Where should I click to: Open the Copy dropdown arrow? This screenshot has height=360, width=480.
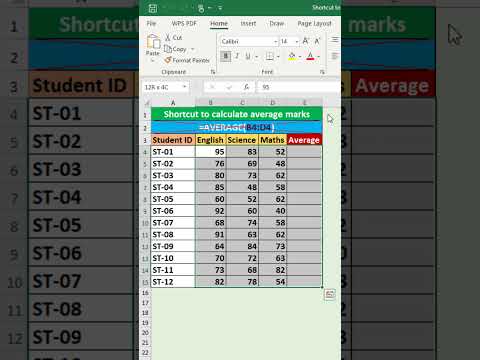point(192,49)
